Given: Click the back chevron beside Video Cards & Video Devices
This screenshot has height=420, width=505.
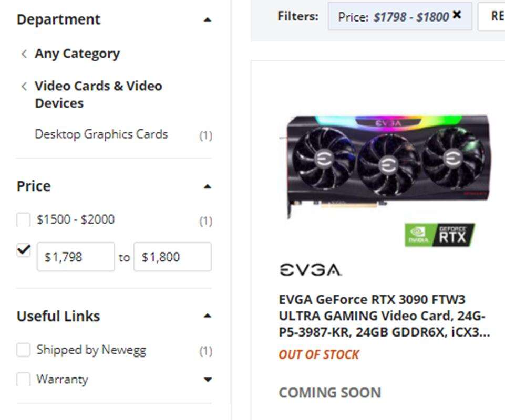Looking at the screenshot, I should tap(24, 86).
